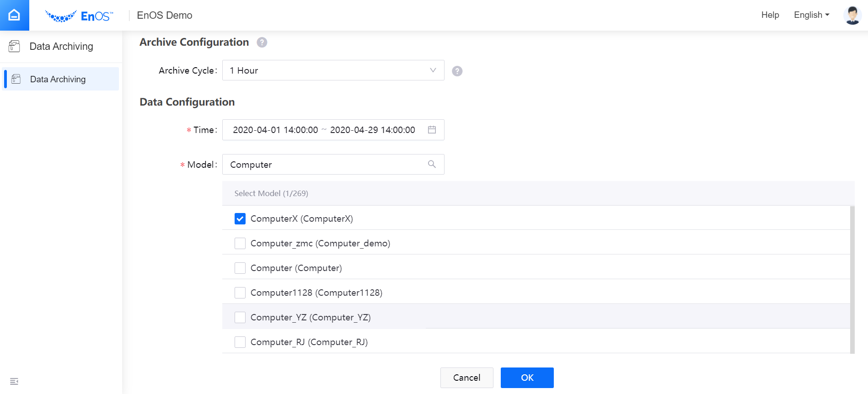Click the Cancel button
868x394 pixels.
coord(466,378)
